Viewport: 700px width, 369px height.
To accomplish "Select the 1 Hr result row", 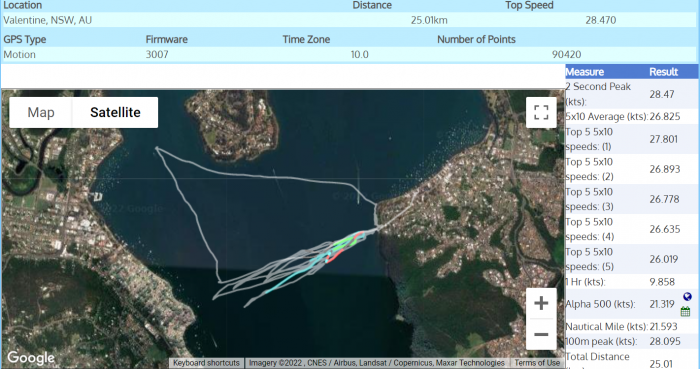I will [x=632, y=282].
